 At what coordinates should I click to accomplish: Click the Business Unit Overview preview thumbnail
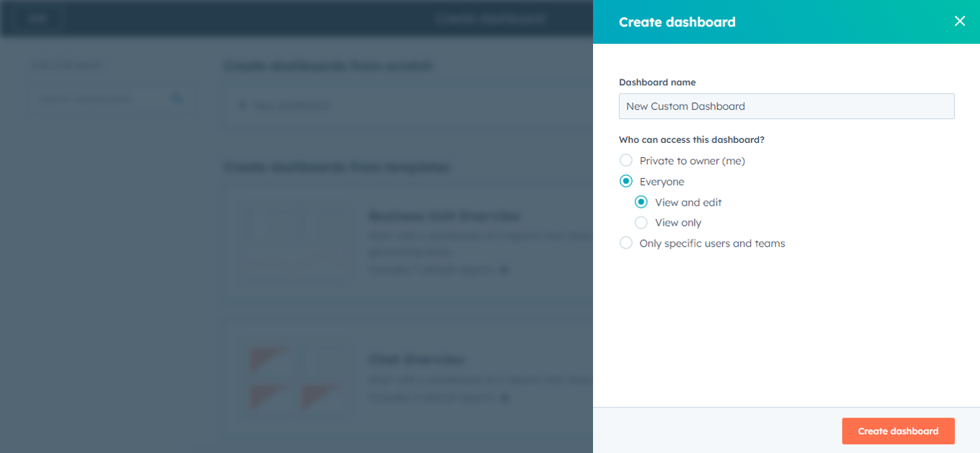click(x=295, y=243)
